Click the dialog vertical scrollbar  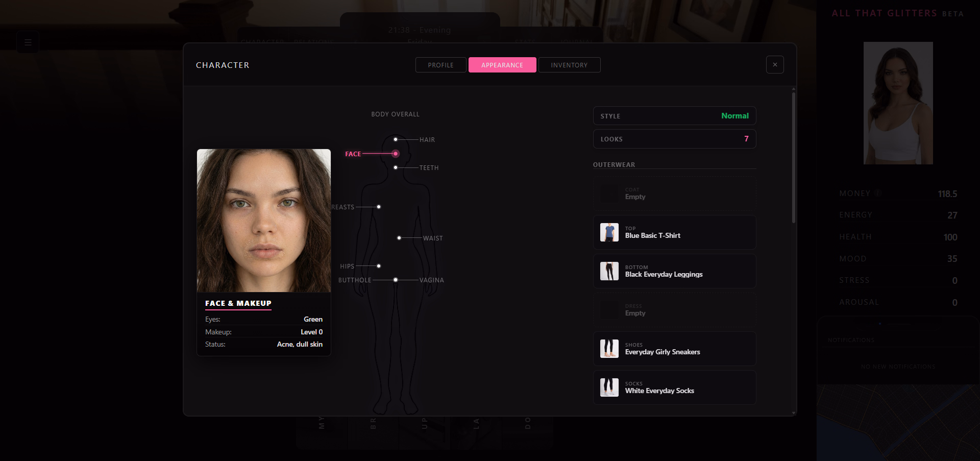(794, 157)
